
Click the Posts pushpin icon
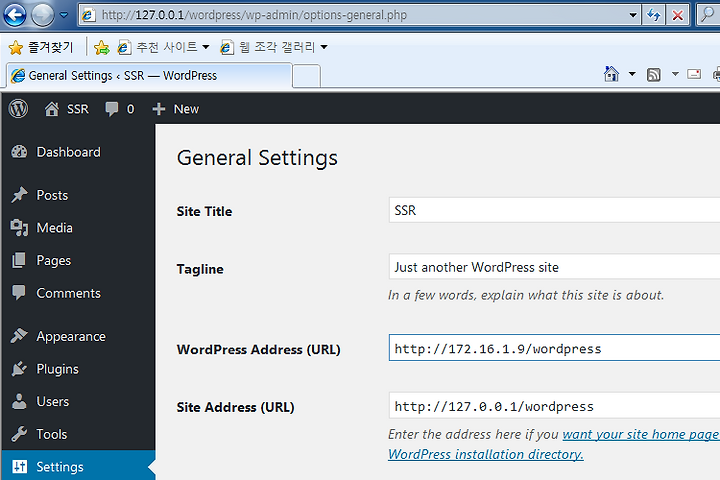(x=19, y=195)
